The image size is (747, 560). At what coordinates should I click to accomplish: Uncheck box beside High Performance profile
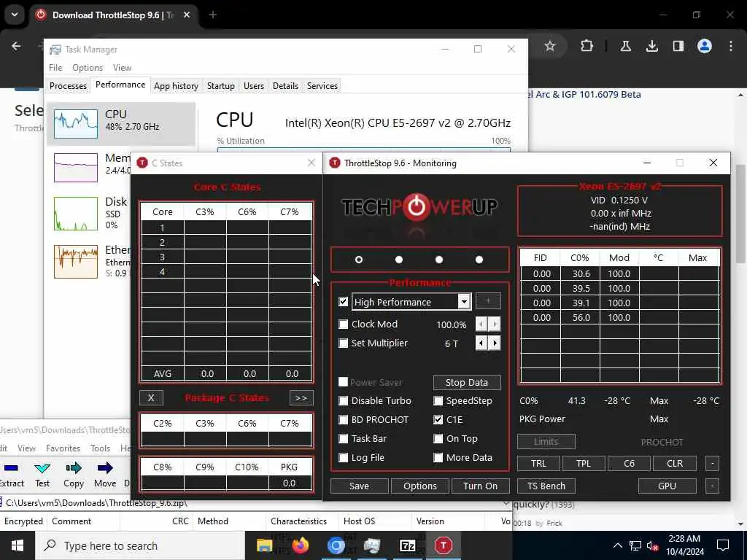tap(343, 302)
